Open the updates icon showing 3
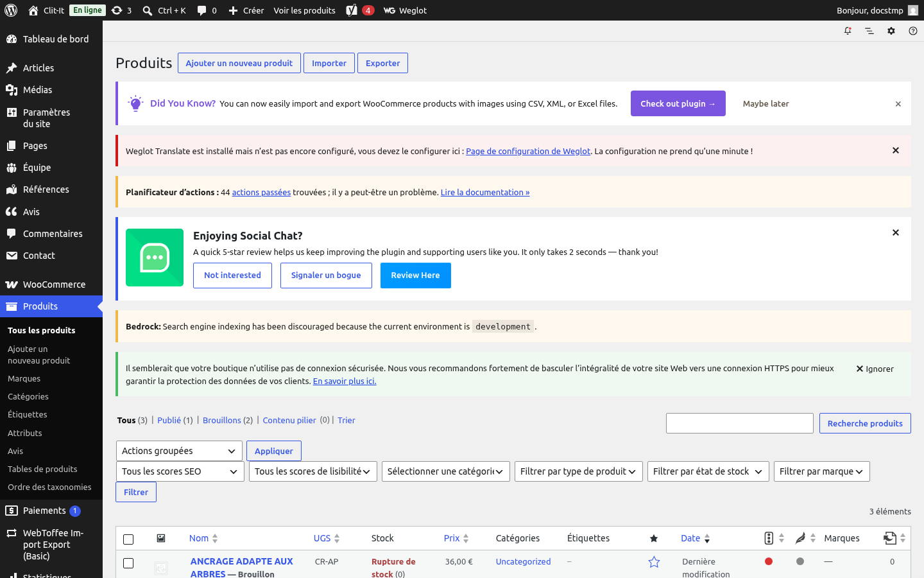The width and height of the screenshot is (924, 578). (121, 10)
